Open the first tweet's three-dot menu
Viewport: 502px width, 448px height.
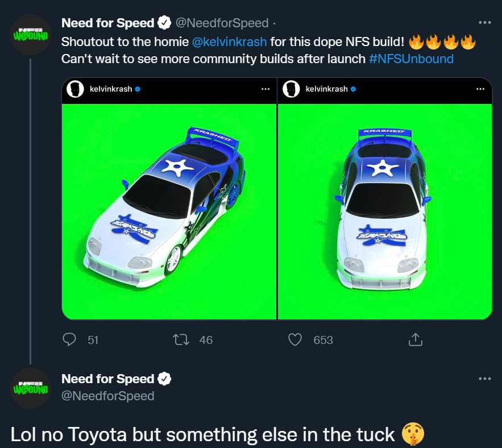(x=484, y=23)
